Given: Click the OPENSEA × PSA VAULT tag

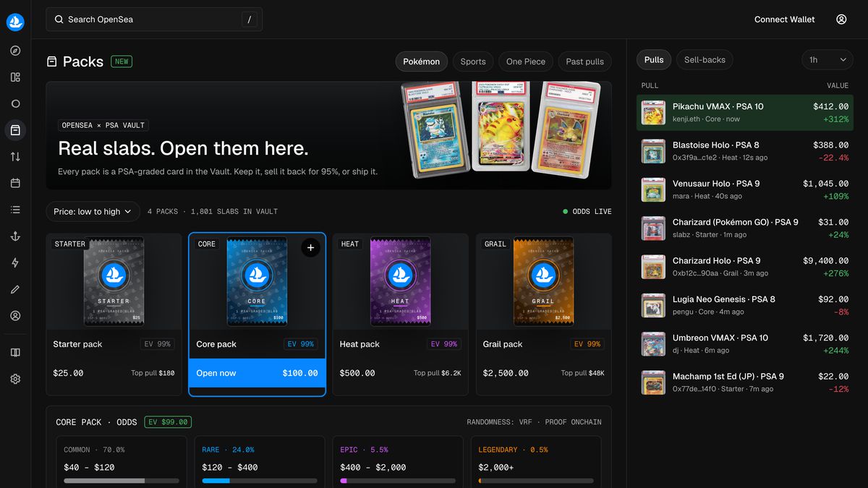Looking at the screenshot, I should pos(103,125).
